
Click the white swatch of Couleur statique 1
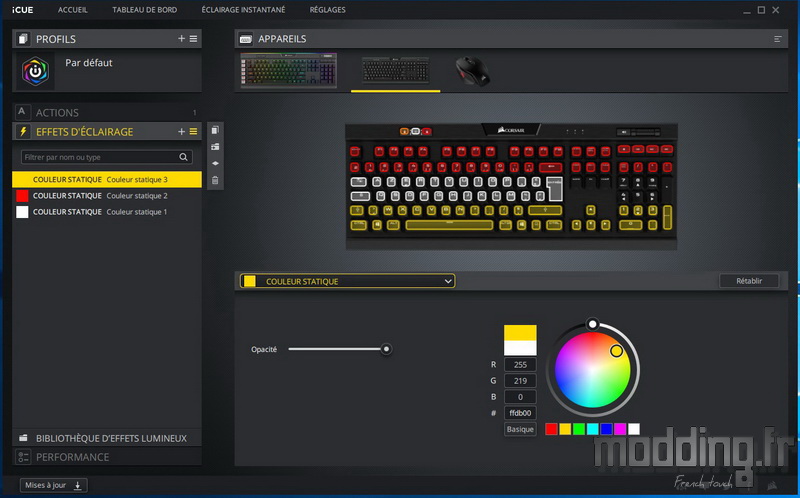pyautogui.click(x=22, y=212)
